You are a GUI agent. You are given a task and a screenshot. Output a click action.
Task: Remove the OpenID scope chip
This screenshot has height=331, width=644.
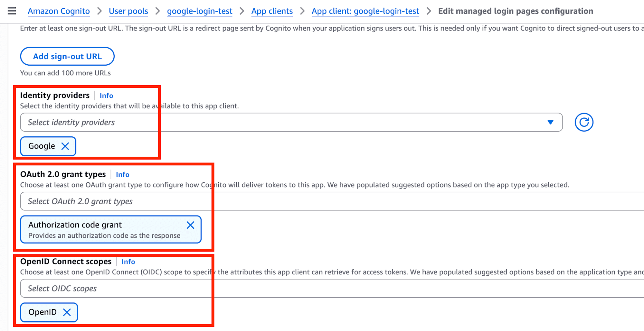[67, 312]
